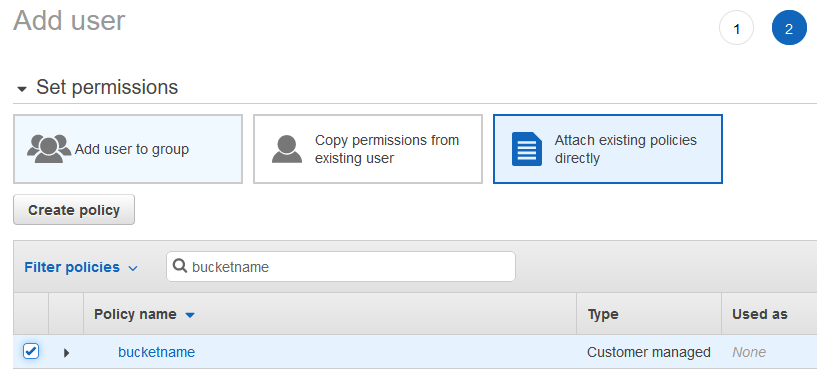This screenshot has width=817, height=381.
Task: Select Add user to group option
Action: pos(128,149)
